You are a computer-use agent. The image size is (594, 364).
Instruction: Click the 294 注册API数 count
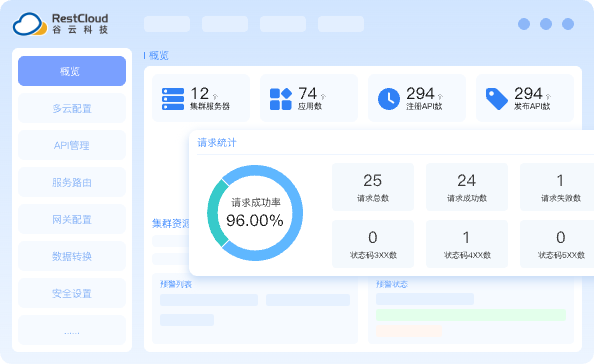coord(420,94)
